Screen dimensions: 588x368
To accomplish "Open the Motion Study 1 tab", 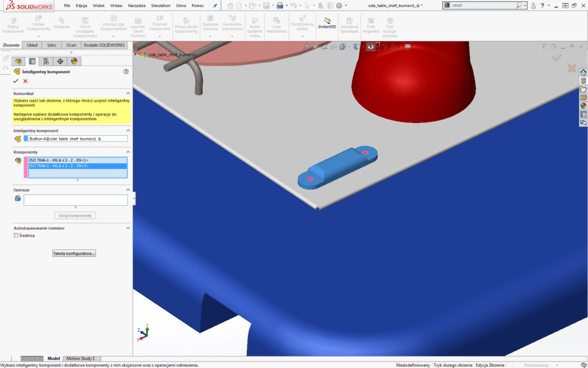I will point(80,358).
